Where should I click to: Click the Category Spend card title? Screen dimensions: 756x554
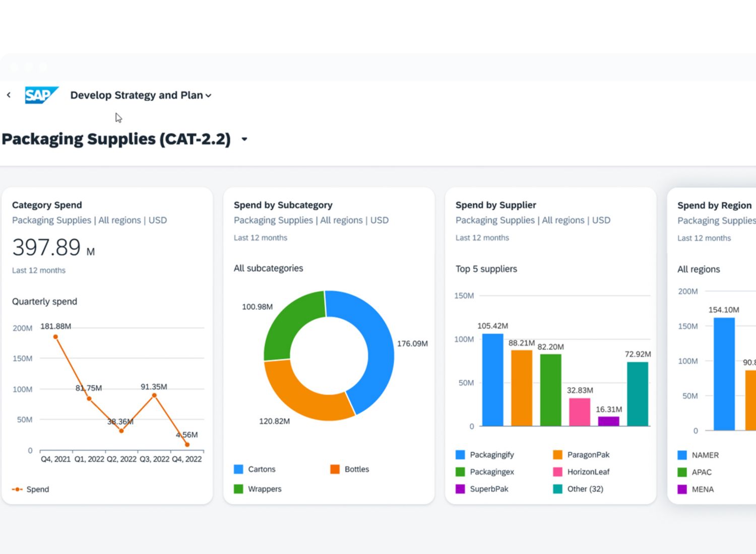(x=47, y=205)
